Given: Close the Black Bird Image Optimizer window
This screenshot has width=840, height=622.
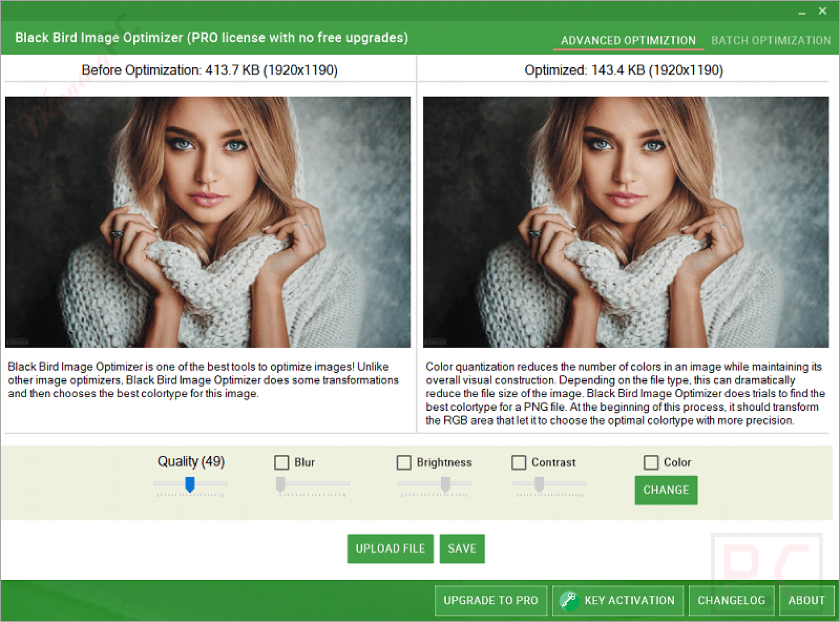Looking at the screenshot, I should (822, 11).
